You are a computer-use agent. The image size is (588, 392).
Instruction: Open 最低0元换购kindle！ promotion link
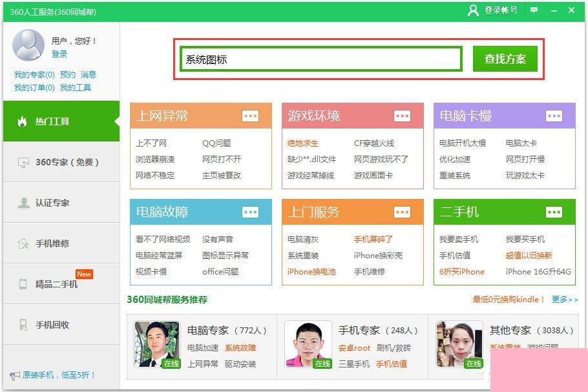click(x=509, y=300)
